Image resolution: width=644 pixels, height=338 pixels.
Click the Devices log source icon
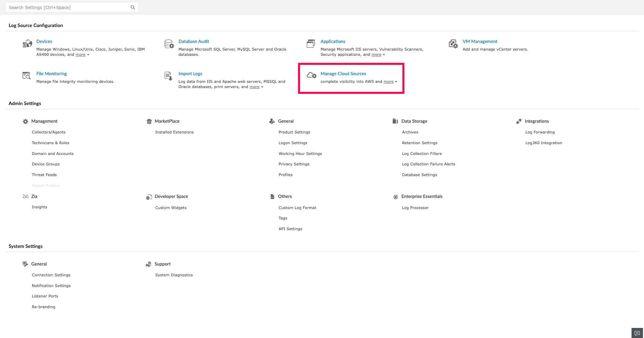pos(27,43)
